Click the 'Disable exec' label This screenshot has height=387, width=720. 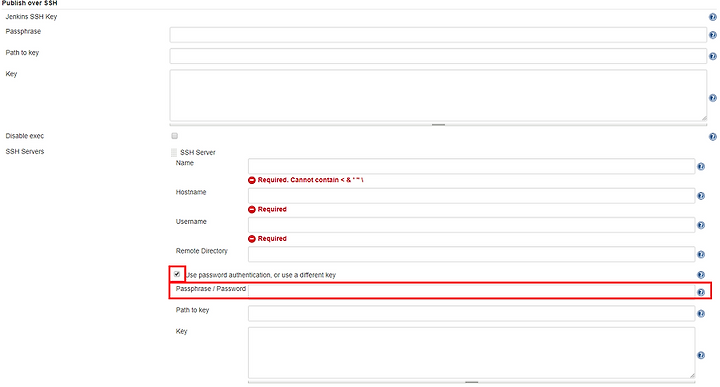tap(25, 136)
